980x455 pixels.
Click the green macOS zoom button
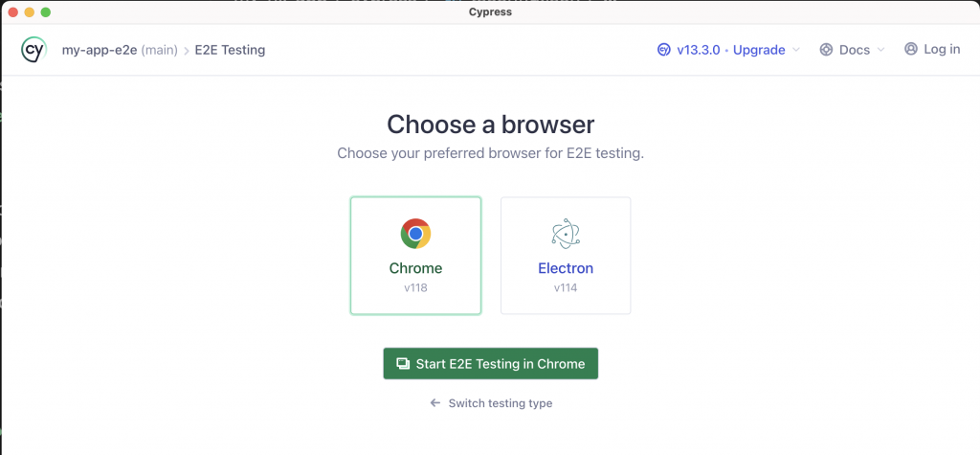click(x=46, y=11)
